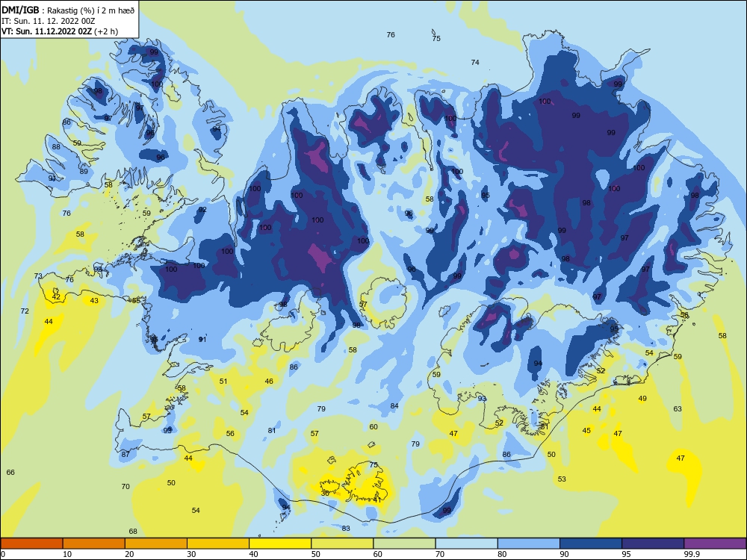Image resolution: width=747 pixels, height=560 pixels.
Task: Click the pale green 60–70 legend swatch
Action: coord(404,544)
